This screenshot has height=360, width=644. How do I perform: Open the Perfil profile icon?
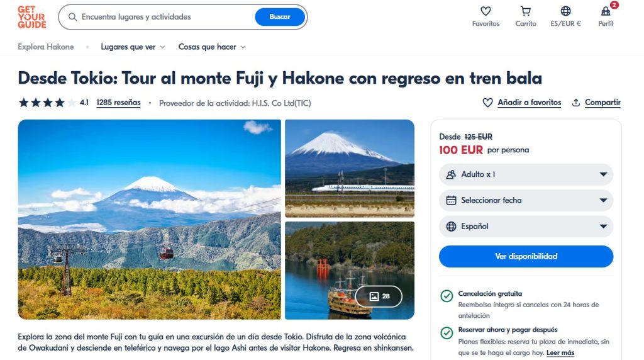click(606, 11)
